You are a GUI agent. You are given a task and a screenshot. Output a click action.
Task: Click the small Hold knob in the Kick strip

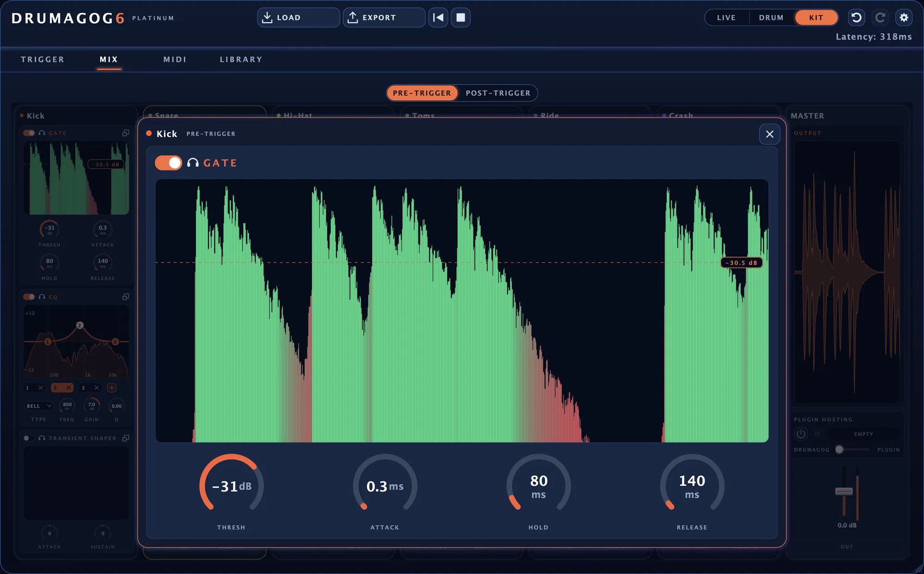point(50,262)
